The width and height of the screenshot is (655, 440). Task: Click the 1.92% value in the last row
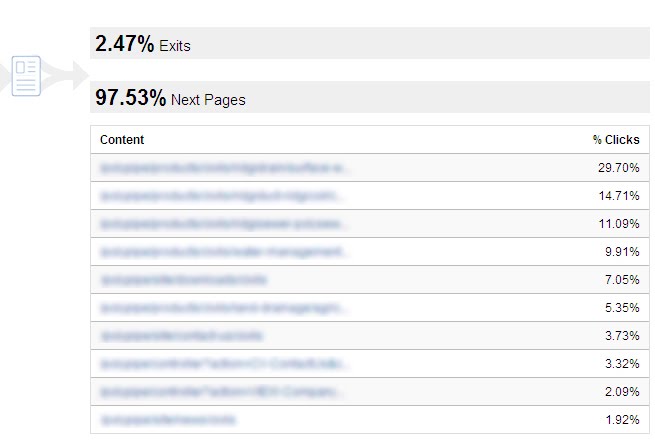(621, 420)
